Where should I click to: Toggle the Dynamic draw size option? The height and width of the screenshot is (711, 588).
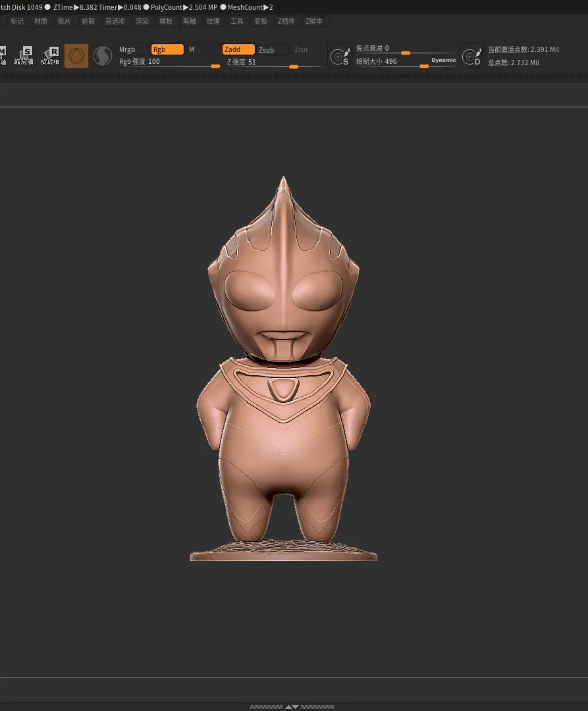[x=443, y=60]
